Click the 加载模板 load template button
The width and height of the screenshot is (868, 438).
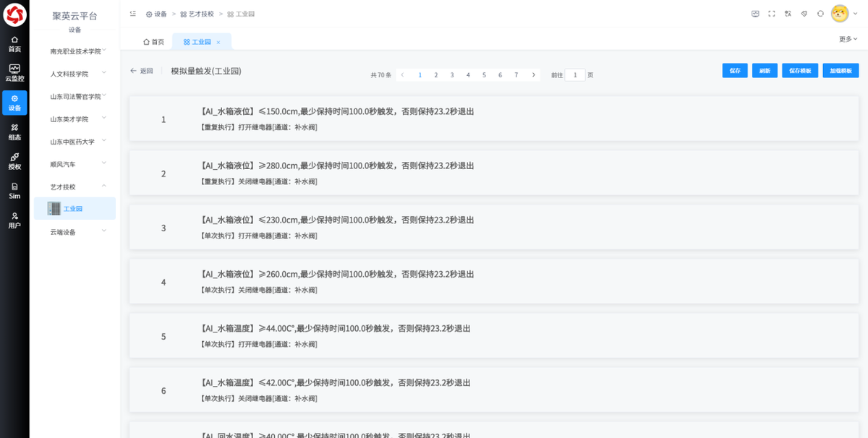841,70
